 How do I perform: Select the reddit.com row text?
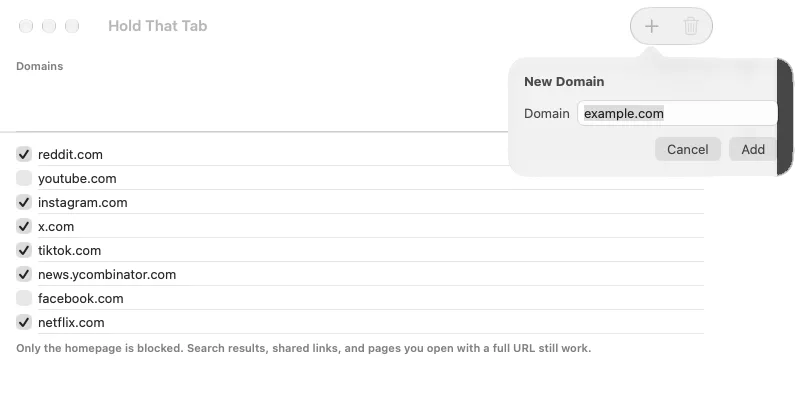(71, 155)
